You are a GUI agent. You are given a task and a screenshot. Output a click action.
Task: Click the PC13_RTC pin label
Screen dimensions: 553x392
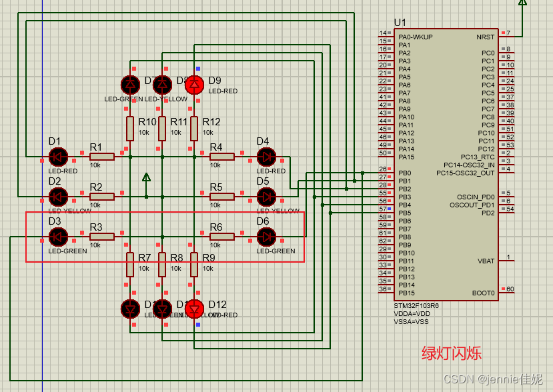478,157
